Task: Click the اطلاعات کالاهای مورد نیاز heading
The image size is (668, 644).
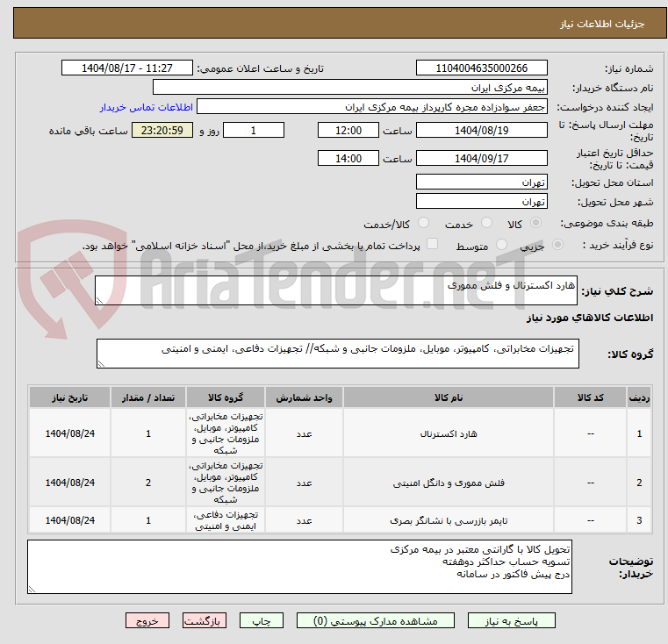Action: 590,318
